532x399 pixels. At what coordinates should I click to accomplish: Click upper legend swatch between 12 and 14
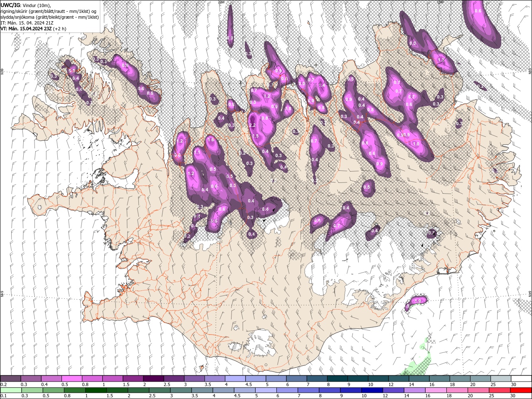click(x=399, y=379)
